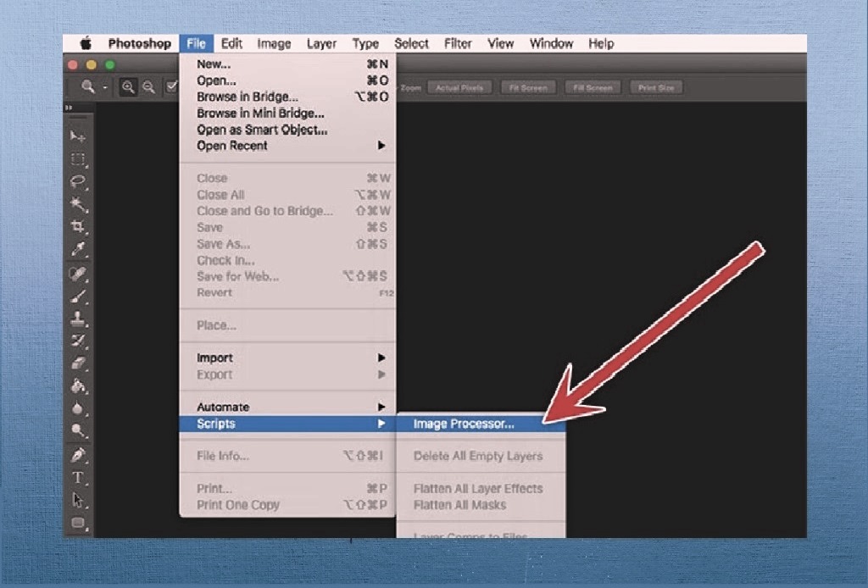Viewport: 868px width, 588px height.
Task: Choose Image Processor from Scripts submenu
Action: [x=464, y=424]
